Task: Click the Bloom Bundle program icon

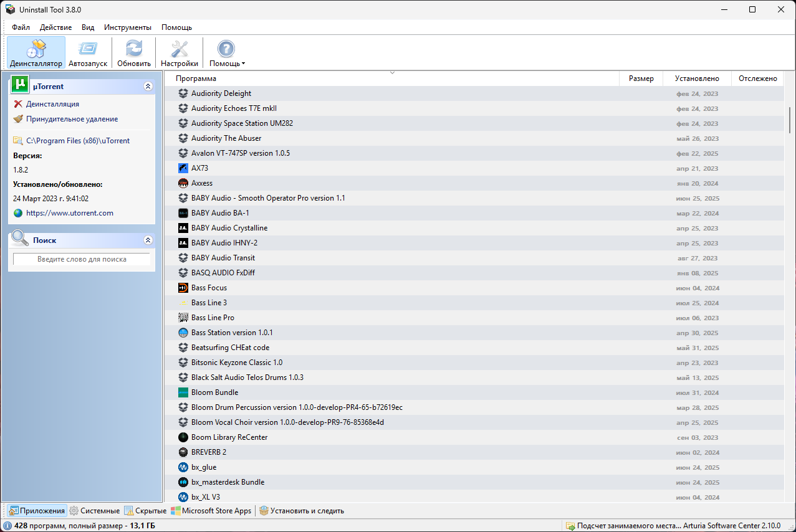Action: coord(183,392)
